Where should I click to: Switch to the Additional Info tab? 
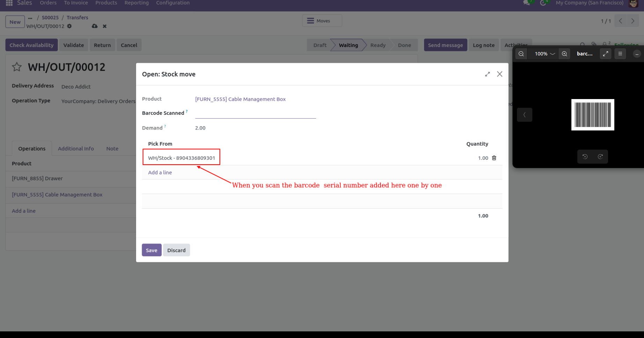[76, 149]
